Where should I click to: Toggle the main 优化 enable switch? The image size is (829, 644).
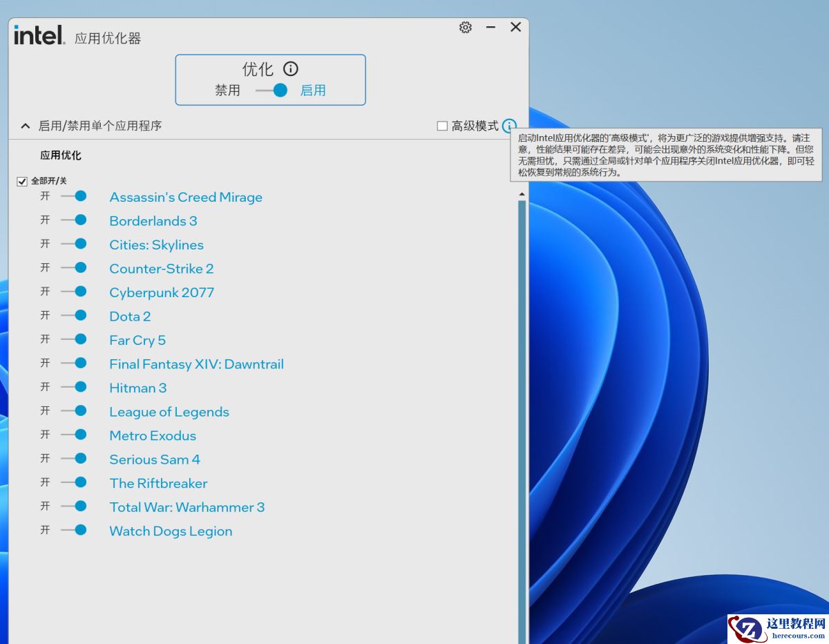271,90
